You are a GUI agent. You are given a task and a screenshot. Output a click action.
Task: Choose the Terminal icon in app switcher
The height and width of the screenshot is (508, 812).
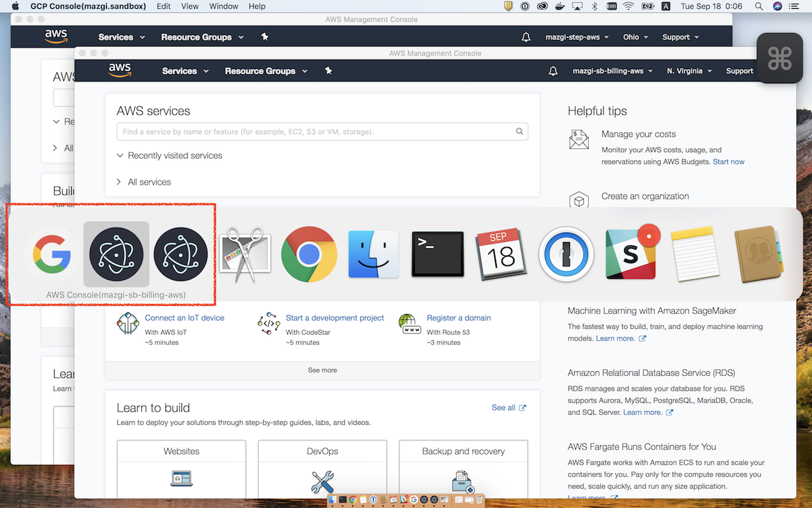[438, 255]
